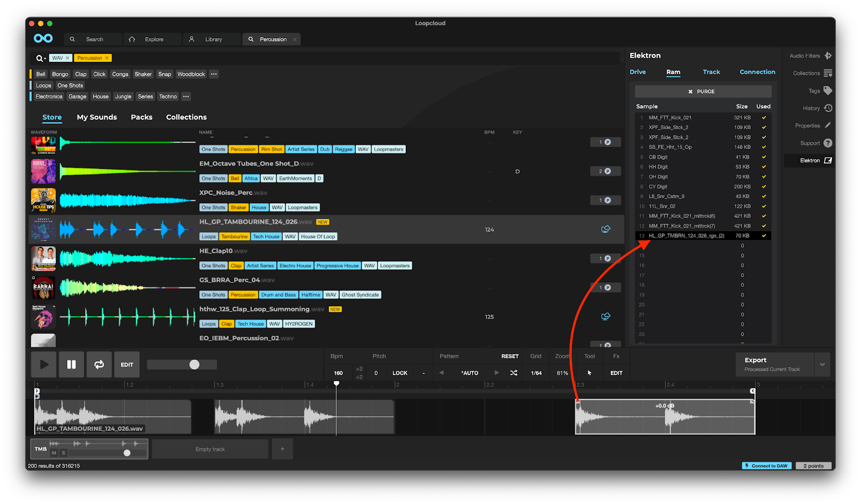Click the Connect to DAW lightning button
The width and height of the screenshot is (861, 504).
pos(767,466)
